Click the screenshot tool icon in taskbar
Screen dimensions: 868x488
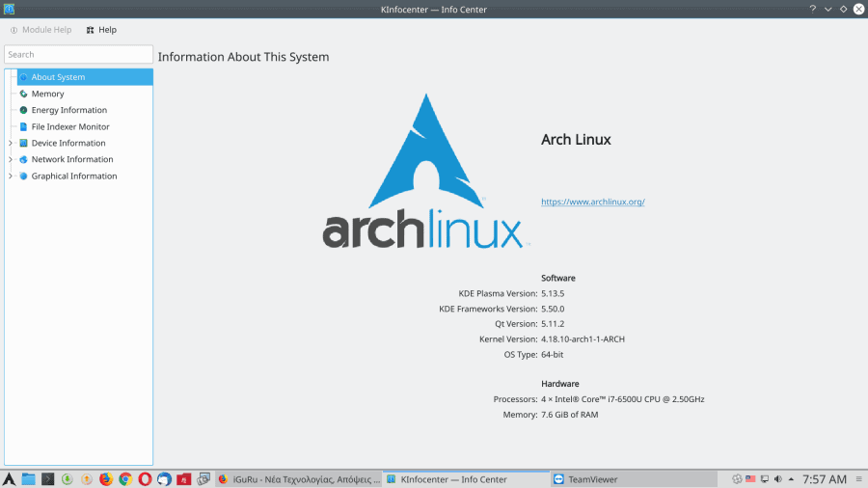pyautogui.click(x=203, y=479)
